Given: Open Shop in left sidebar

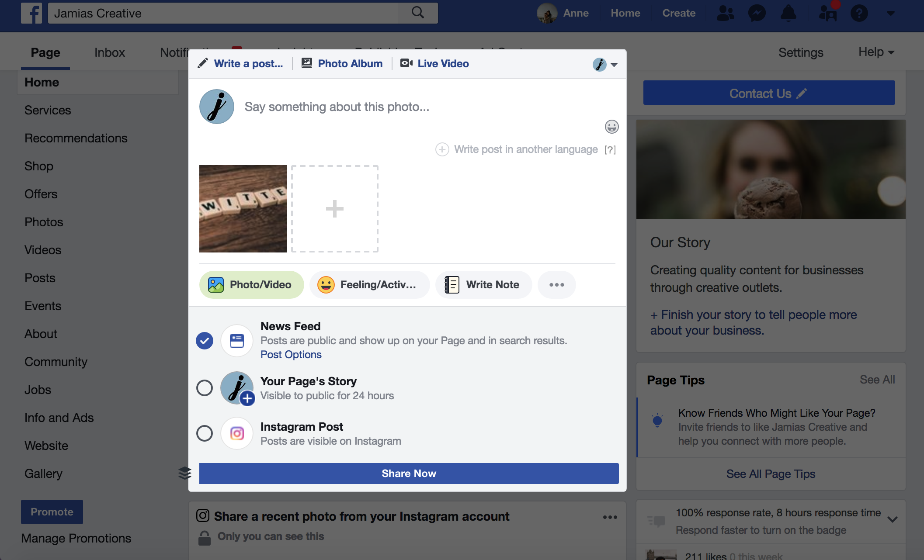Looking at the screenshot, I should coord(39,166).
